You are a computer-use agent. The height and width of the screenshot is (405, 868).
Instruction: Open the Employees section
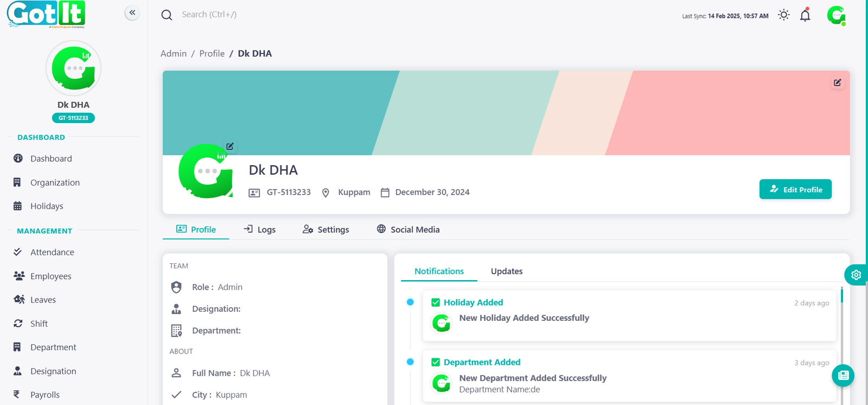click(50, 276)
